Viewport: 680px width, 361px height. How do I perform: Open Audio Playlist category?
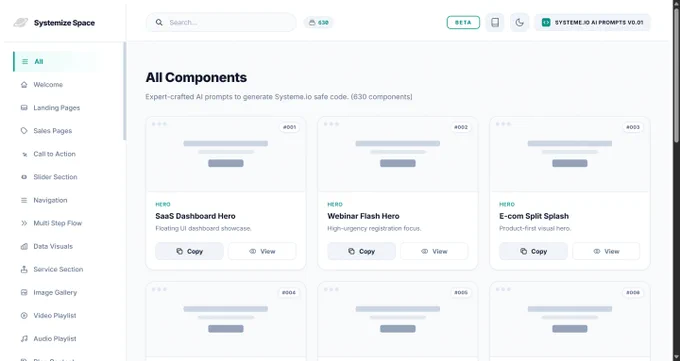coord(55,338)
